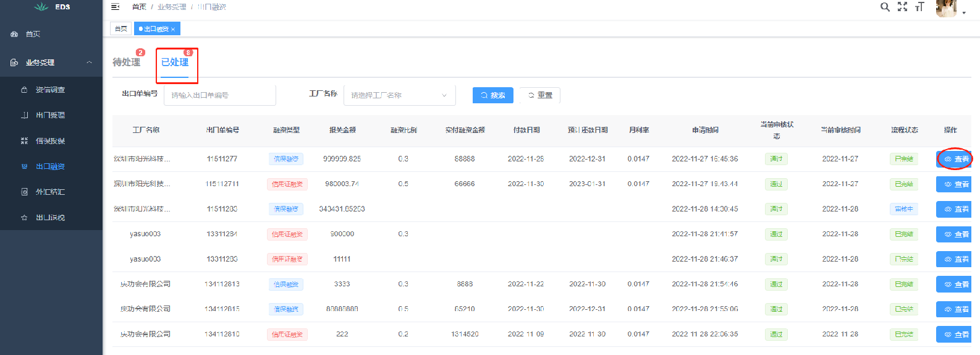Click the blue 搜索 button
Viewport: 980px width, 355px height.
click(493, 95)
